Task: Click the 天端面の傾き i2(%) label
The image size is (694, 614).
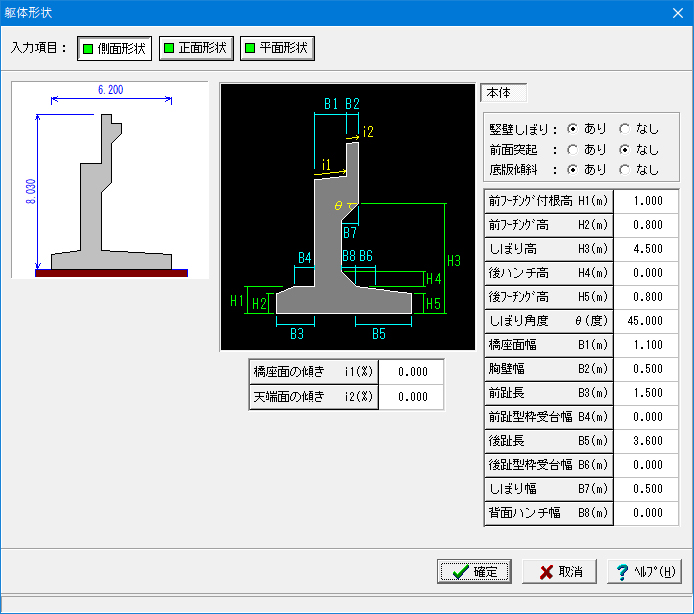Action: coord(314,397)
